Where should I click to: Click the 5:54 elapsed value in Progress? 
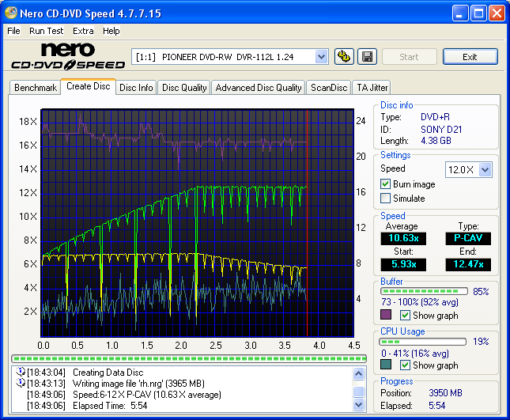436,406
